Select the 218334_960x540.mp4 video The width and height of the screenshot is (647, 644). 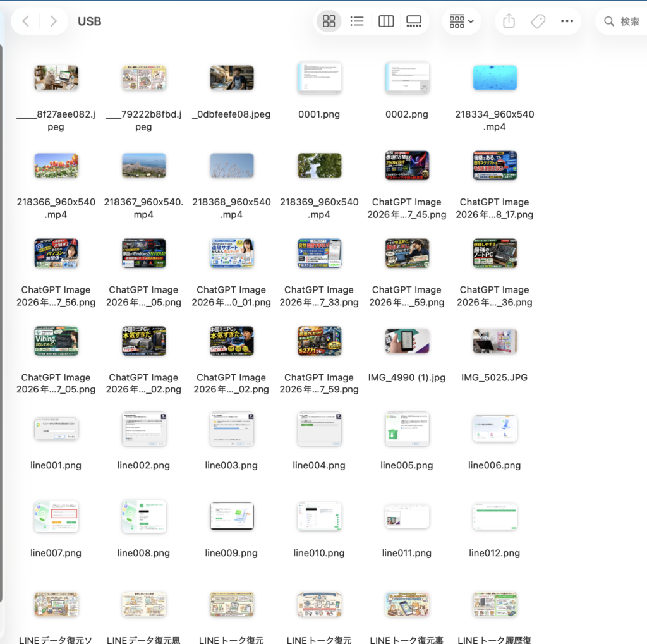pos(495,78)
